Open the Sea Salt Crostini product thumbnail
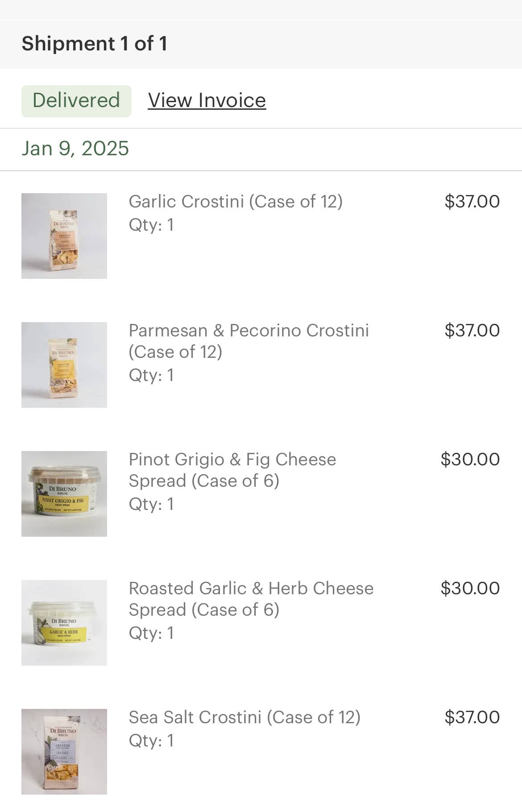 [x=64, y=752]
